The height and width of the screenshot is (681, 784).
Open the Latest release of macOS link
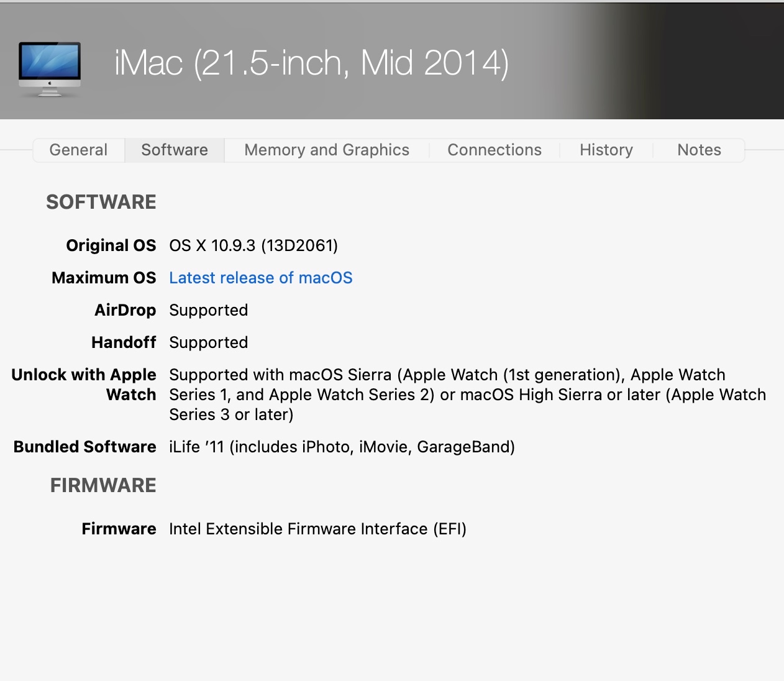(261, 278)
